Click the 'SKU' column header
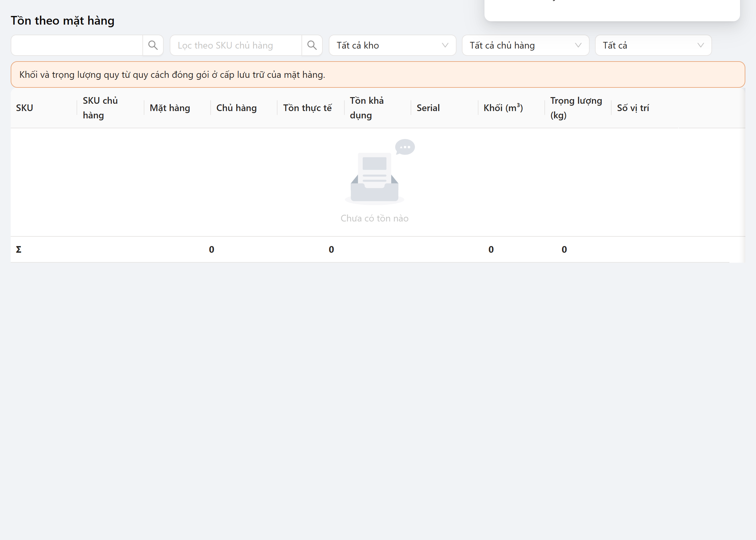 [x=44, y=108]
